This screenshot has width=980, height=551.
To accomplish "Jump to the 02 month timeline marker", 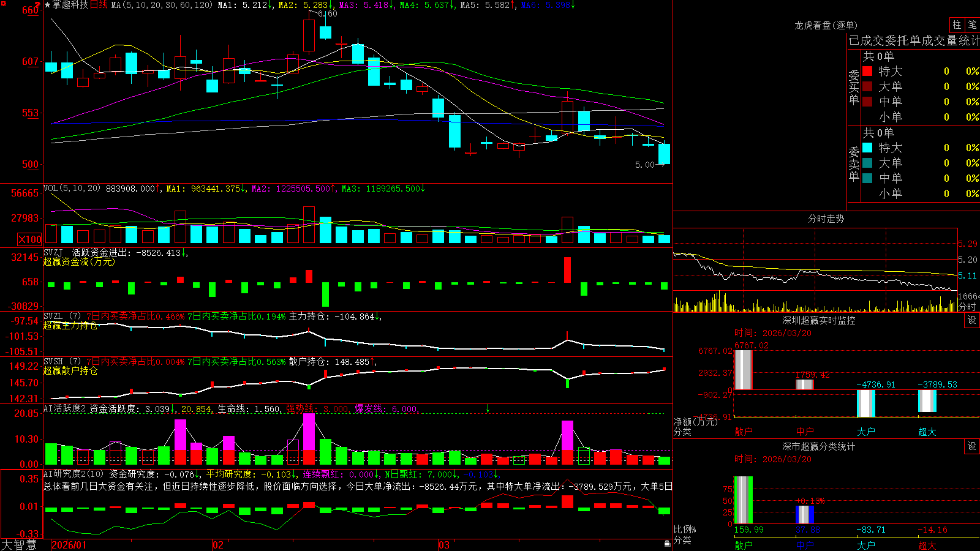I will [217, 545].
